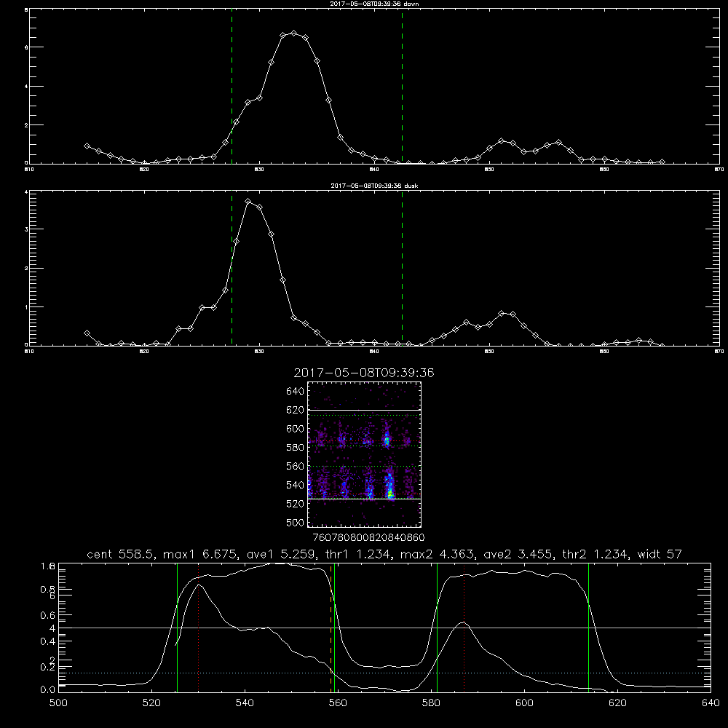Click the profile plot y-axis label 0.6
The width and height of the screenshot is (728, 728).
[x=48, y=614]
